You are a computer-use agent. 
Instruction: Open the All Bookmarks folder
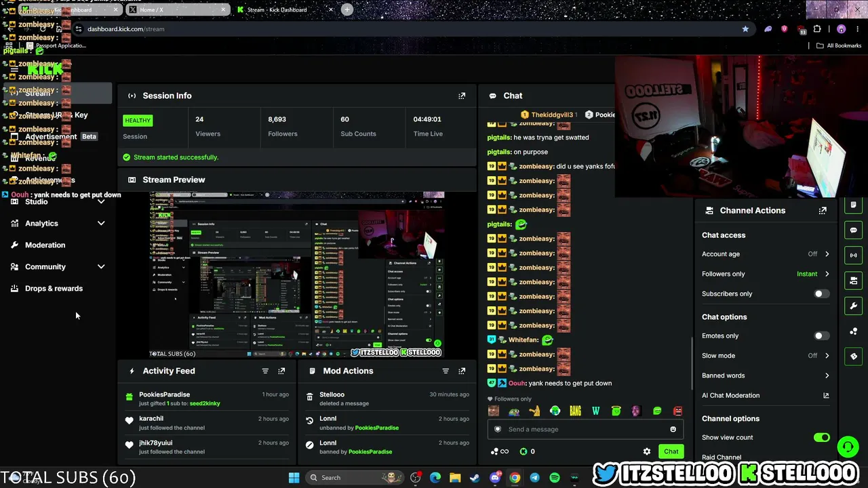pyautogui.click(x=839, y=45)
